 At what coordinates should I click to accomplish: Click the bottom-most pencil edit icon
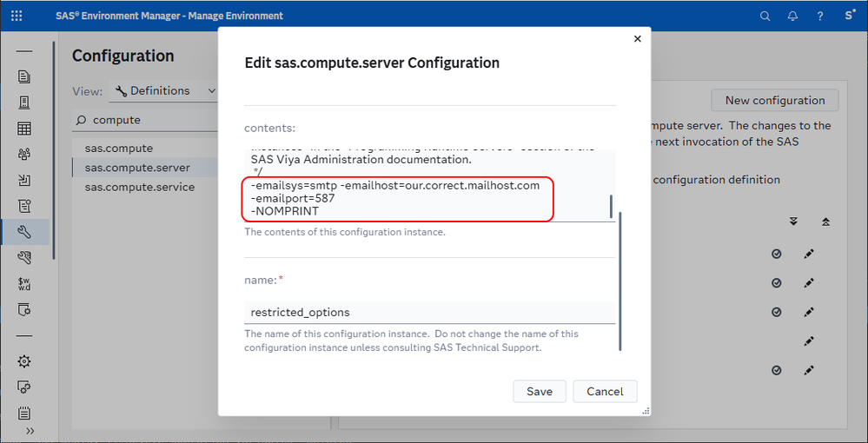point(809,370)
